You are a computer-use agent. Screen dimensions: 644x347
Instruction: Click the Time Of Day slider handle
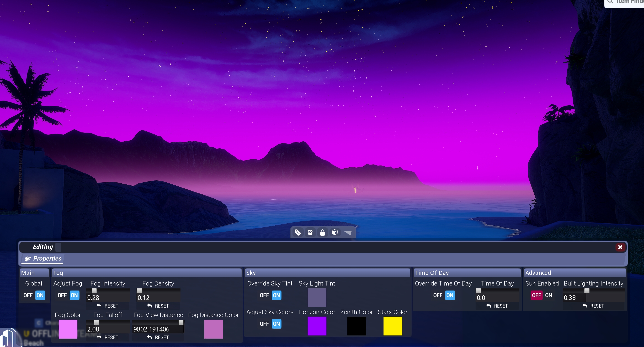point(478,291)
